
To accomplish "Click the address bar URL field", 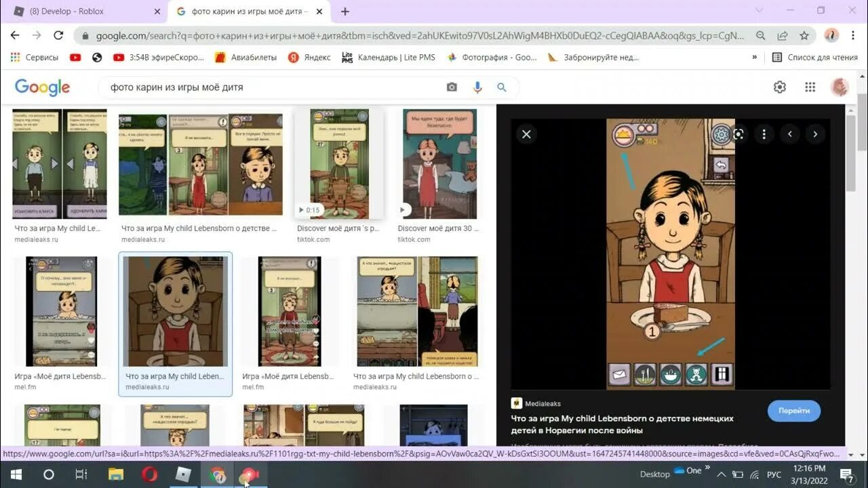I will pos(420,35).
